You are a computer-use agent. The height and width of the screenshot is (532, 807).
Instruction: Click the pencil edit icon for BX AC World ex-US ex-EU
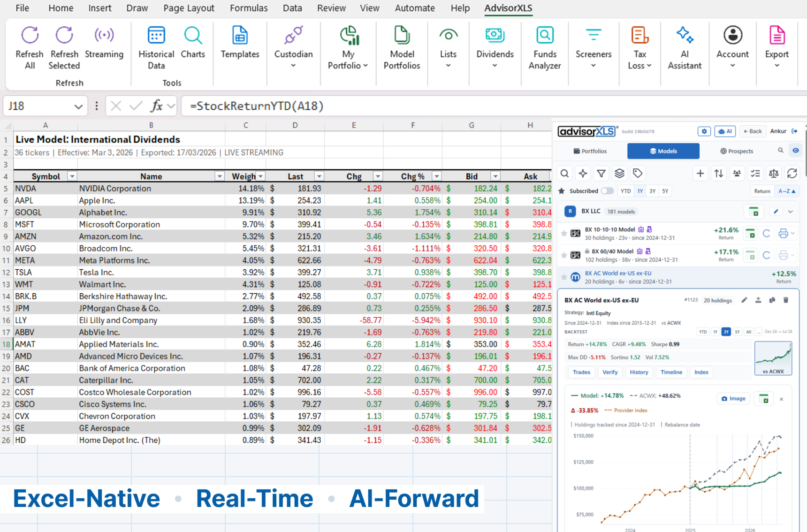point(744,300)
